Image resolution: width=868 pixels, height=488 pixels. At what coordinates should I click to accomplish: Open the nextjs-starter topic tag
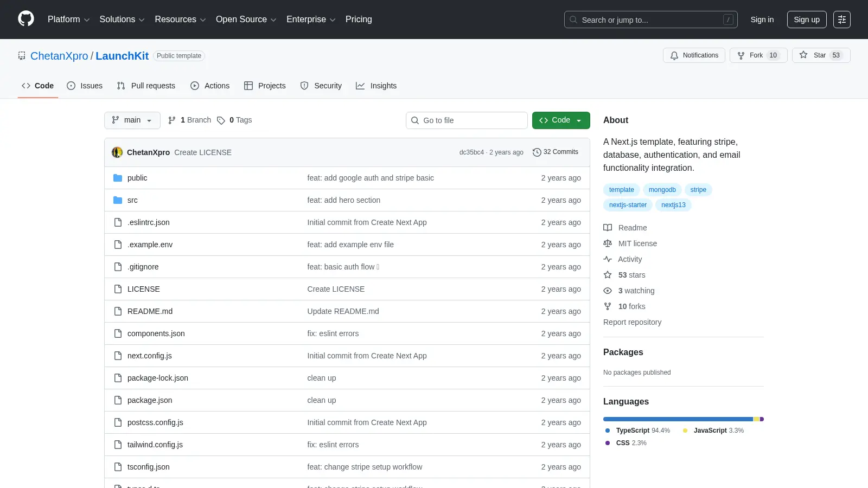628,205
